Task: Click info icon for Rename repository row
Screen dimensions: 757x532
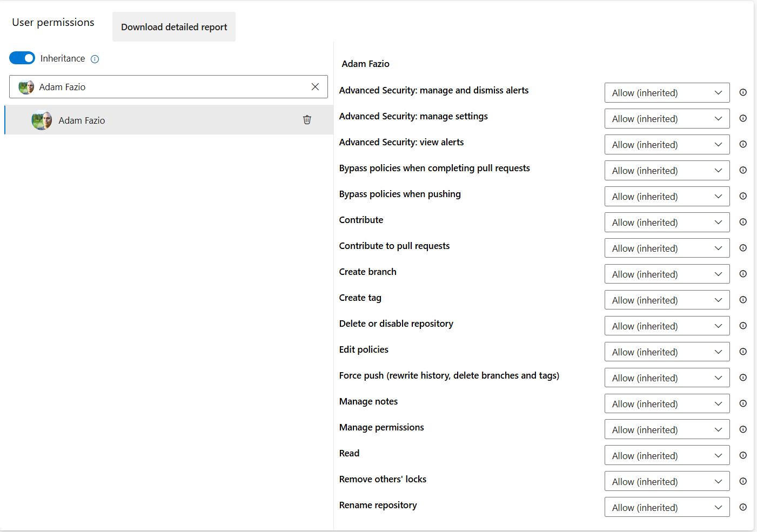Action: [743, 507]
